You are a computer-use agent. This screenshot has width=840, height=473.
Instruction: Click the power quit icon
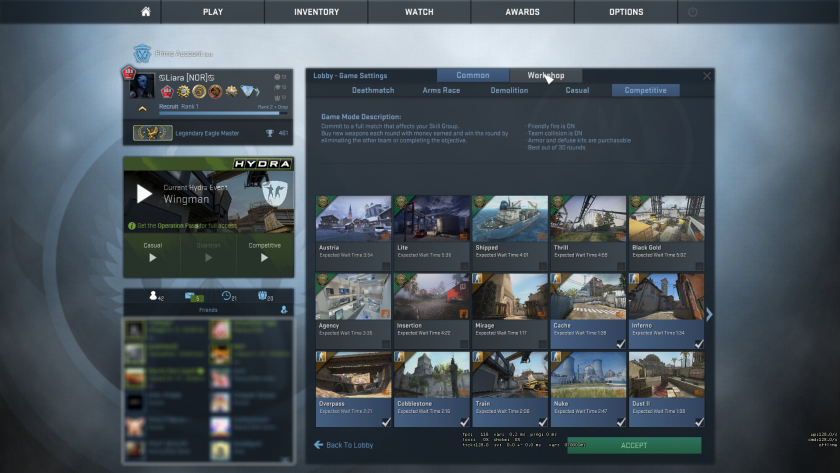coord(692,12)
